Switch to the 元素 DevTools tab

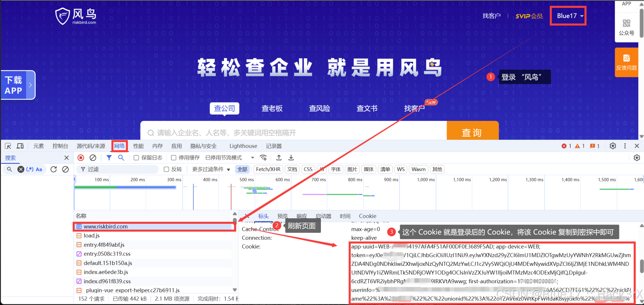pos(39,146)
